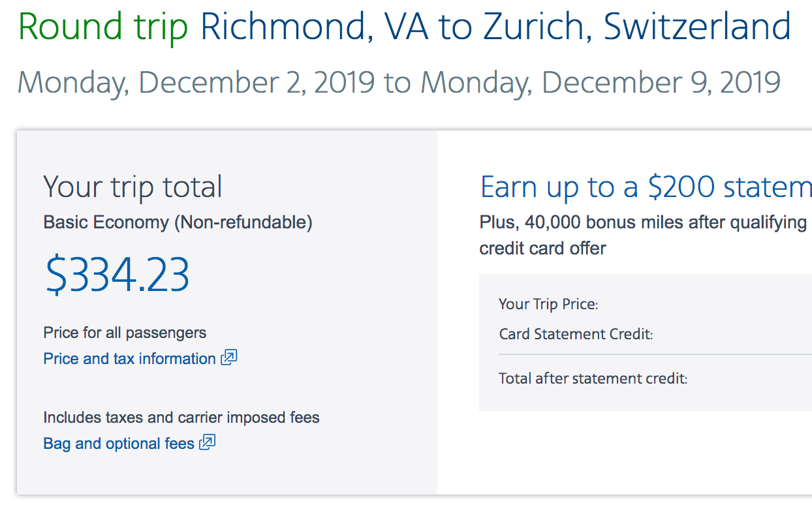Open the Price and tax information link

129,359
